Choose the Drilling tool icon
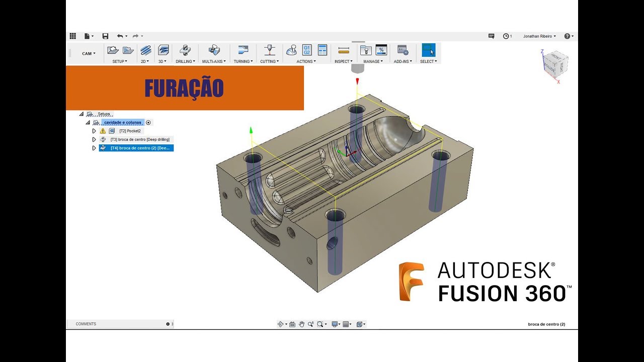644x362 pixels. [x=185, y=50]
